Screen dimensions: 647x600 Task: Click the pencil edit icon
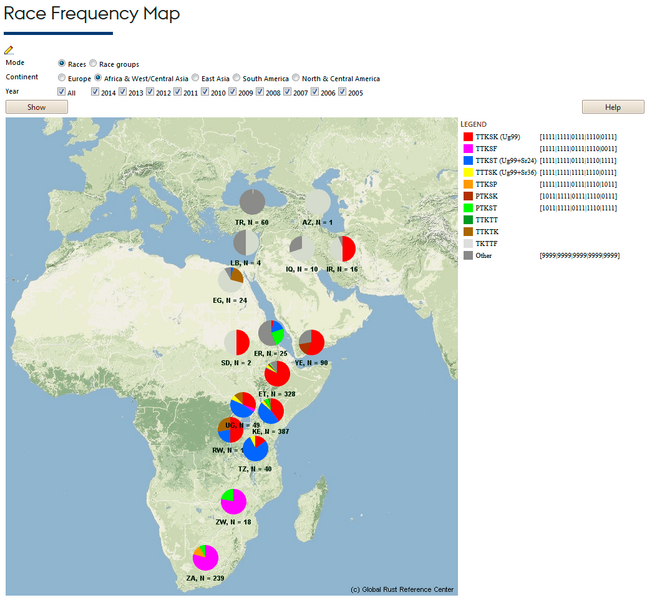pyautogui.click(x=9, y=49)
